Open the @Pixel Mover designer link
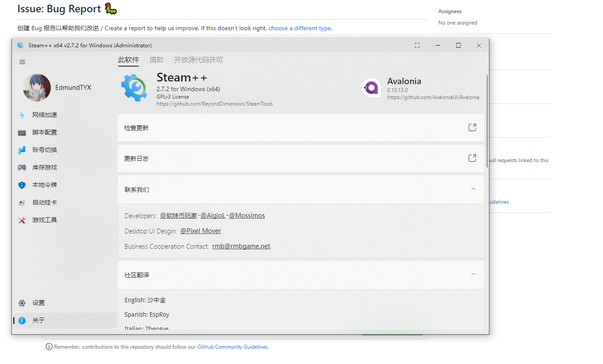This screenshot has width=603, height=364. pyautogui.click(x=200, y=230)
